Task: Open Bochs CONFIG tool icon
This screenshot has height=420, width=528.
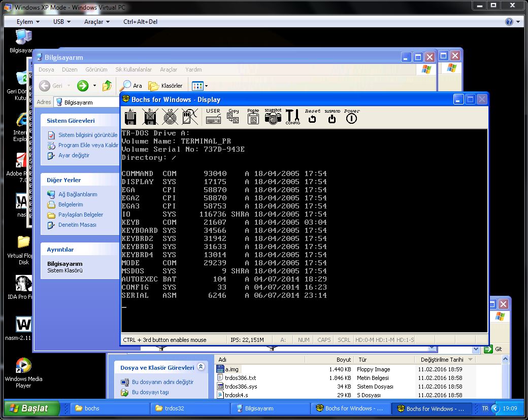Action: pos(292,117)
